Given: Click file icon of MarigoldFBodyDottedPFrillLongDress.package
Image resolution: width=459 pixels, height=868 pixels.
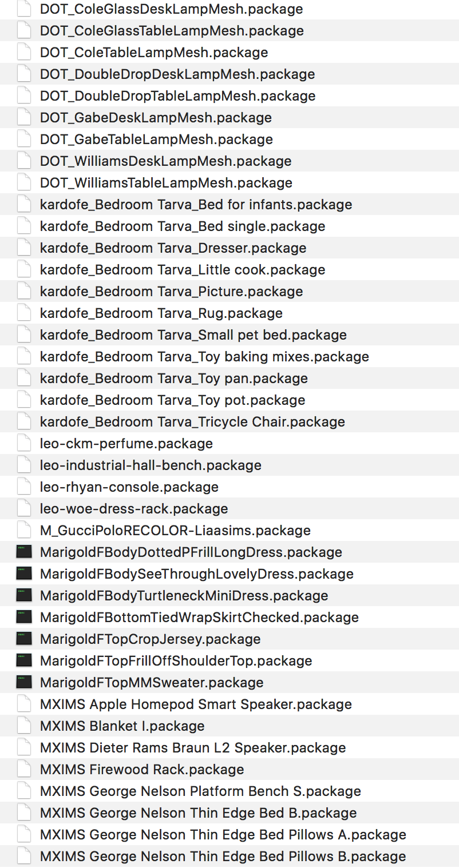Looking at the screenshot, I should click(x=24, y=552).
